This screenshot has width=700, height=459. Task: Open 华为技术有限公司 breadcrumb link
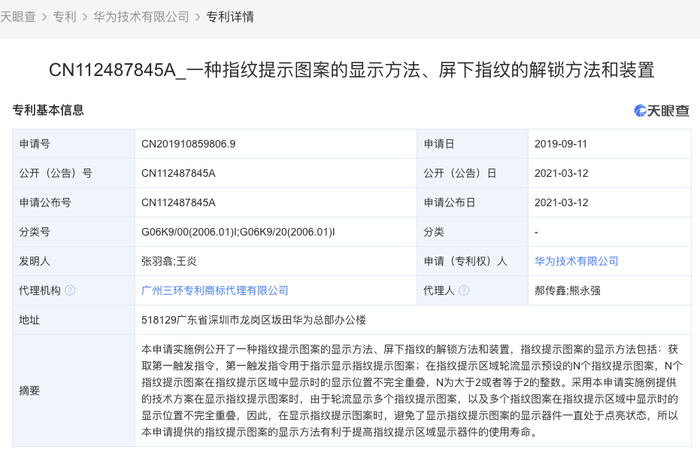[141, 17]
